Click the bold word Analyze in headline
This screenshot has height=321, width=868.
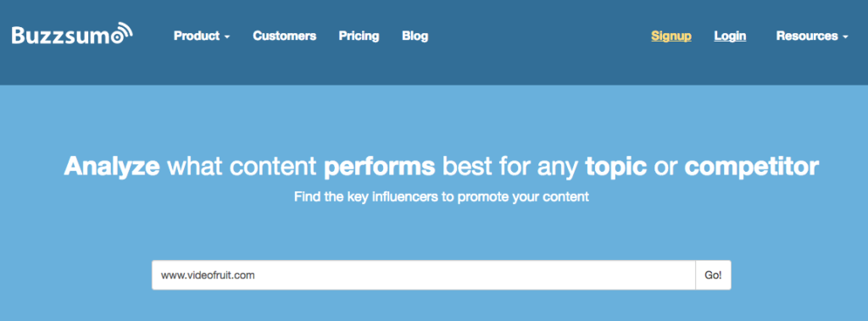(113, 167)
